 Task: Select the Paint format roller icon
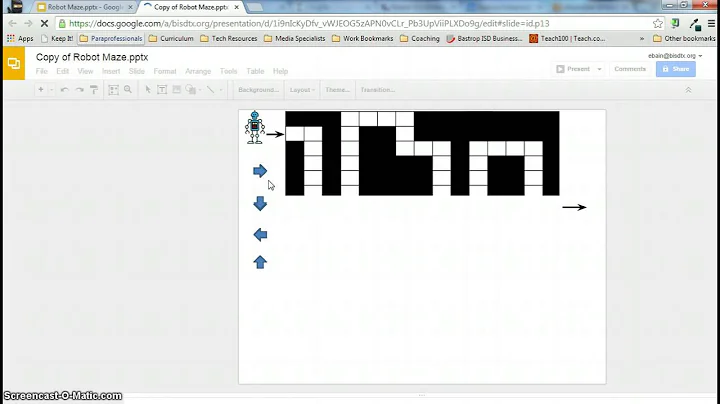[x=94, y=90]
